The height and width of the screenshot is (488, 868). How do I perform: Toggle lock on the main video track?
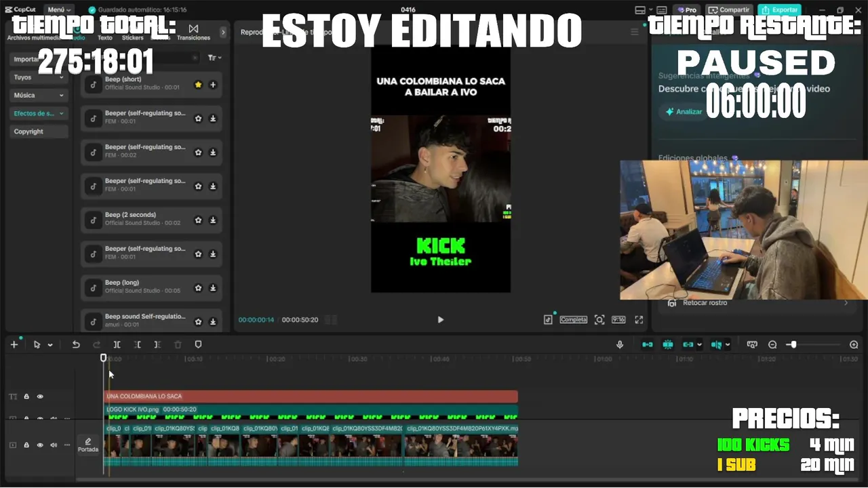click(26, 445)
